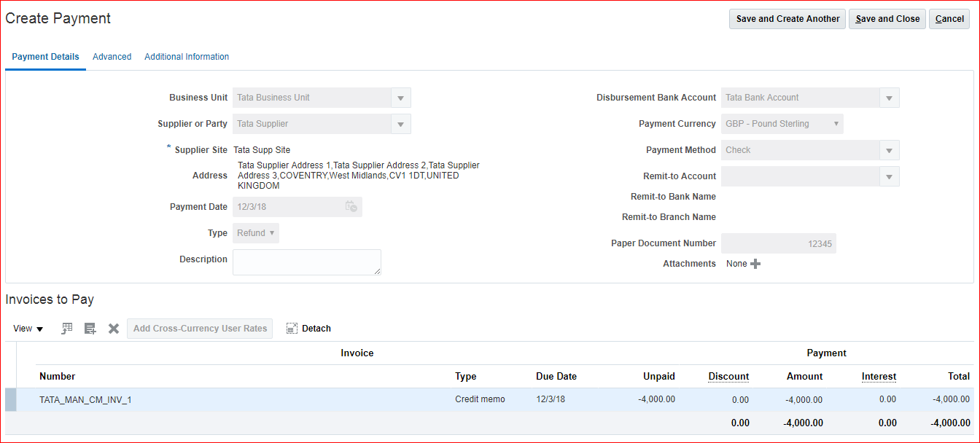Switch to the Advanced tab

tap(112, 57)
